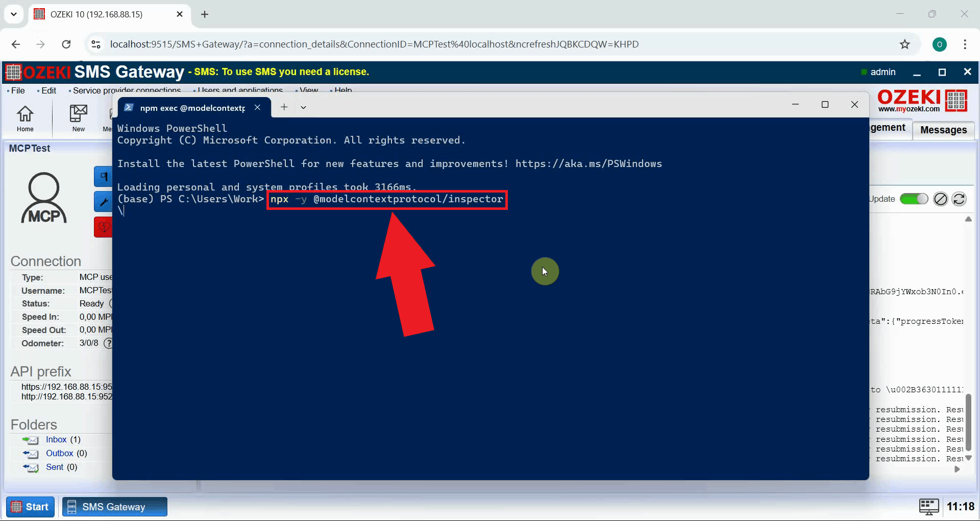980x521 pixels.
Task: Select the Home icon in the toolbar
Action: [x=25, y=117]
